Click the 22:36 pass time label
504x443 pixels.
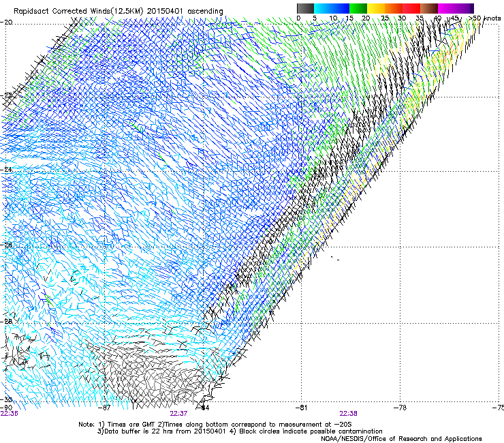(x=10, y=414)
